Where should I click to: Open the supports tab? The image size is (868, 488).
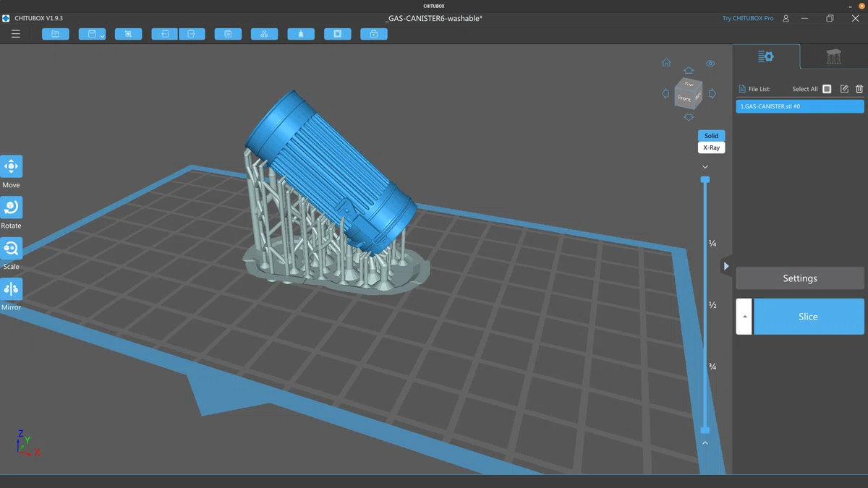tap(834, 56)
